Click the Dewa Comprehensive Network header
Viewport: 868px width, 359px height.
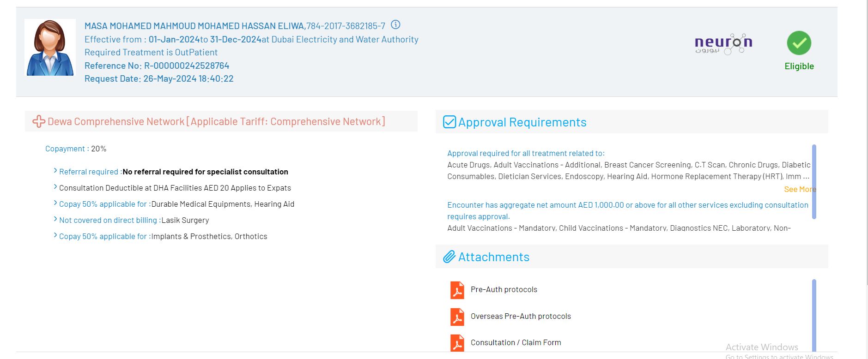(x=216, y=122)
